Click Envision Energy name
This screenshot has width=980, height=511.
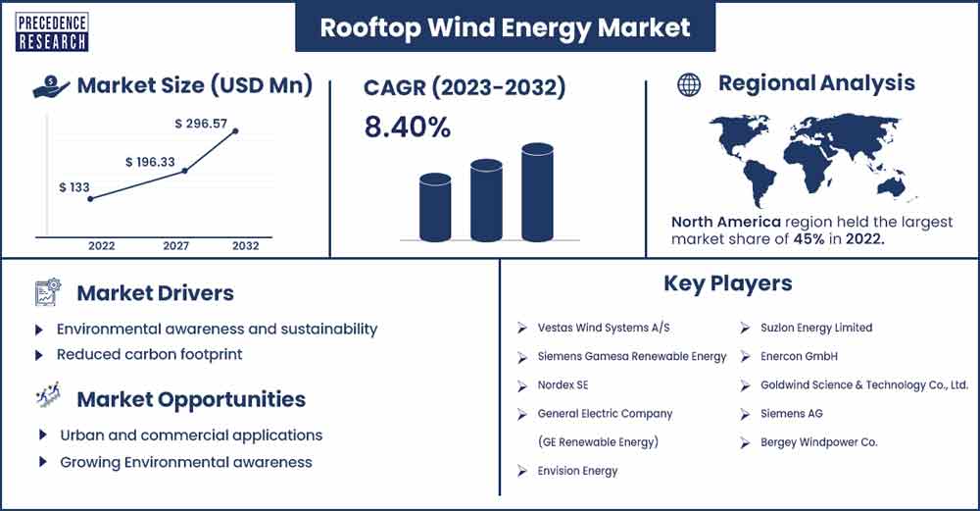point(577,471)
